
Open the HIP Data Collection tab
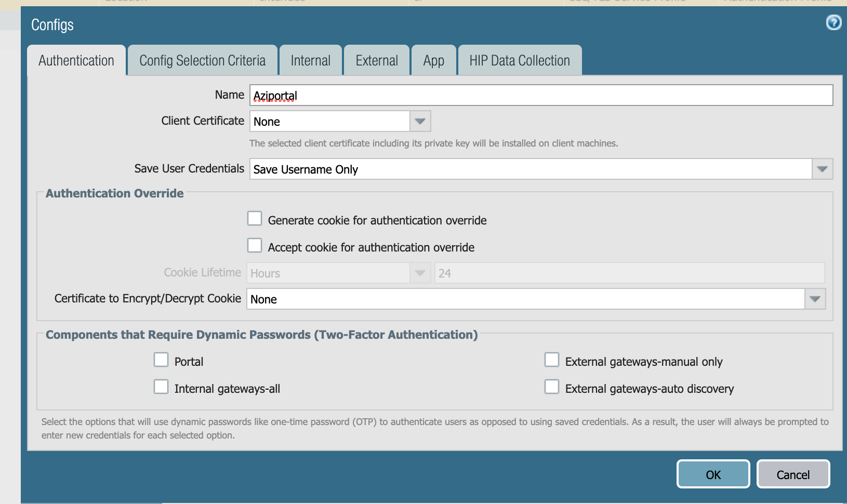click(x=519, y=61)
